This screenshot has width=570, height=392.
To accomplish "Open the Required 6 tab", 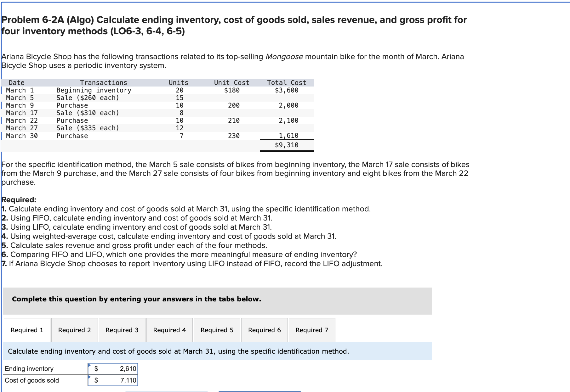I will click(264, 330).
